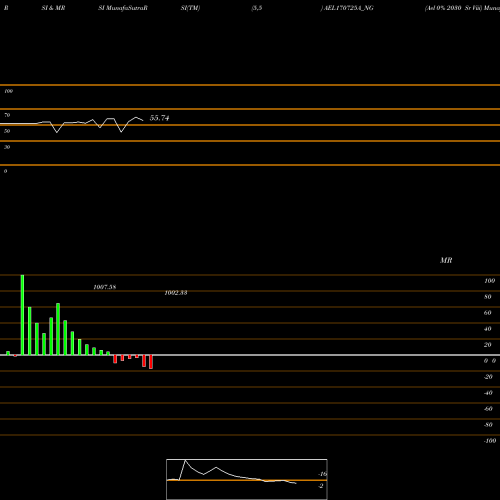Image resolution: width=500 pixels, height=500 pixels.
Task: Click the MR label above histogram axis
Action: 446,260
